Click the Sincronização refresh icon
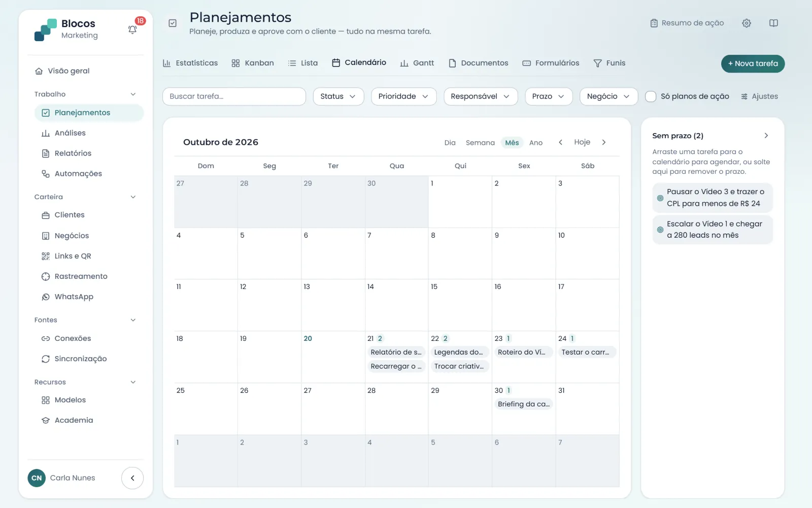Screen dimensions: 812x508 click(46, 359)
